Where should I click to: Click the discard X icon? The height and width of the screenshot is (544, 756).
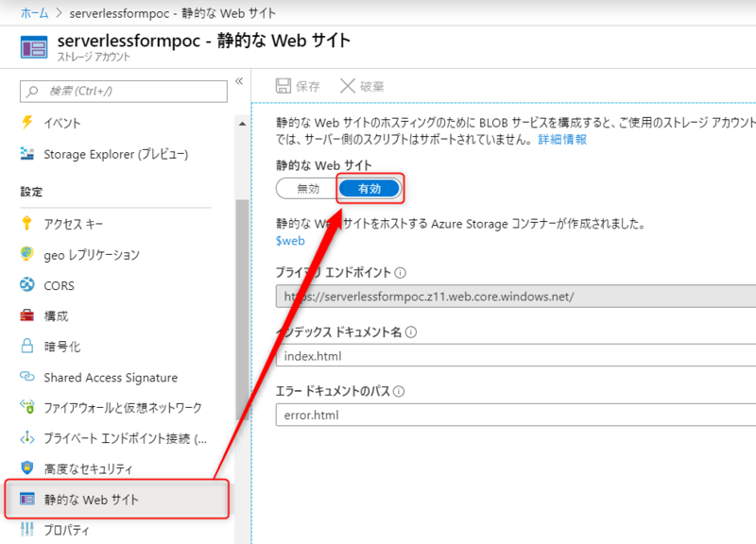(x=347, y=86)
